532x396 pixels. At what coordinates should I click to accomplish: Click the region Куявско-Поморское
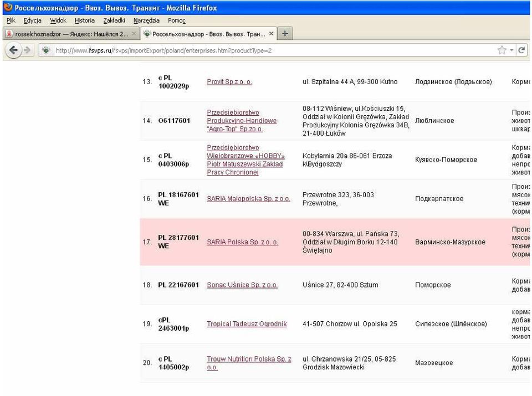click(x=446, y=160)
